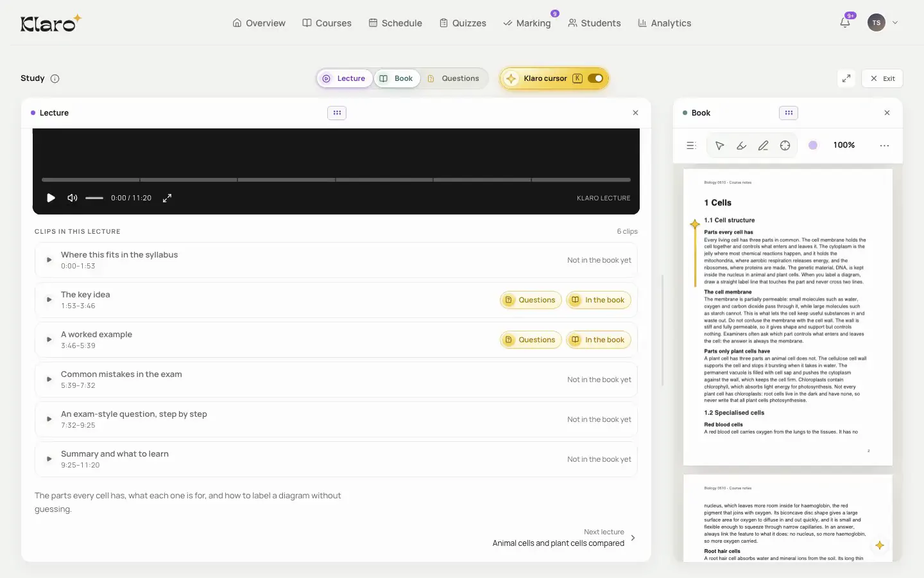Click the video progress bar
Screen dimensions: 924x578
click(x=336, y=180)
